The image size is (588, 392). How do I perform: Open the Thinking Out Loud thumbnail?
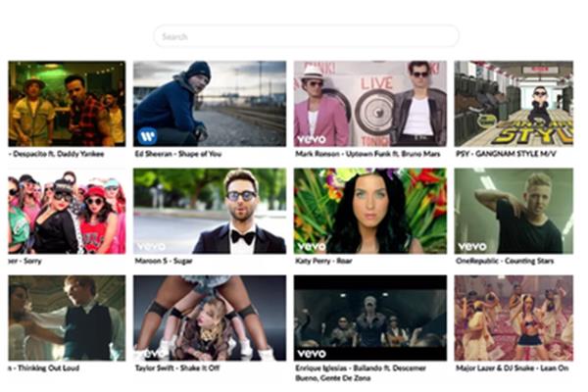(x=67, y=318)
